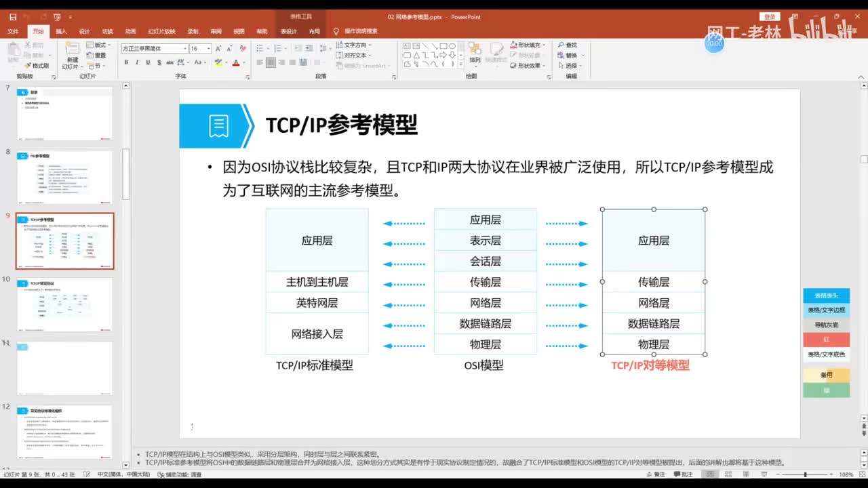Switch to the table Layout (布局) tab
868x488 pixels.
(314, 31)
